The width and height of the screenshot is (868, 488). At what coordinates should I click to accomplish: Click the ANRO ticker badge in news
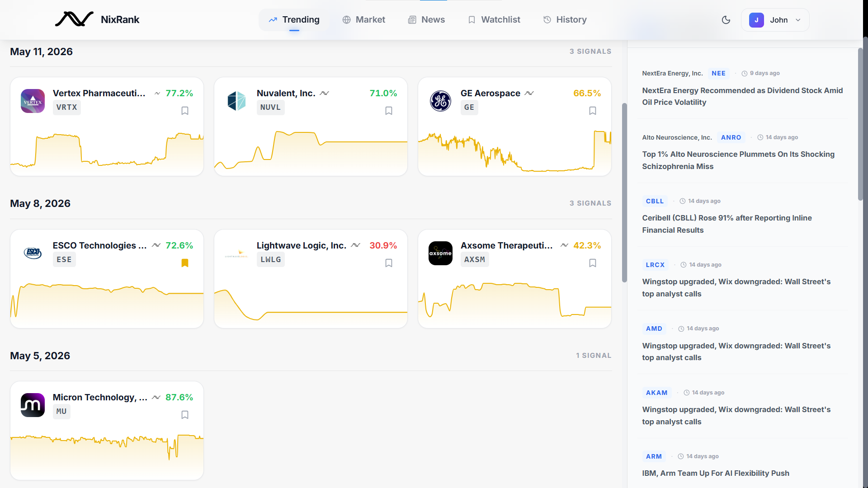pos(731,137)
